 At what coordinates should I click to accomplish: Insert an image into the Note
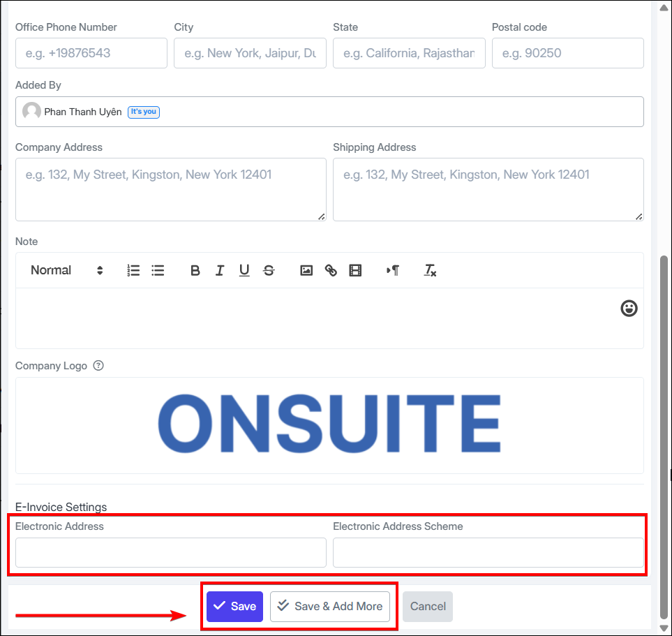click(x=306, y=270)
